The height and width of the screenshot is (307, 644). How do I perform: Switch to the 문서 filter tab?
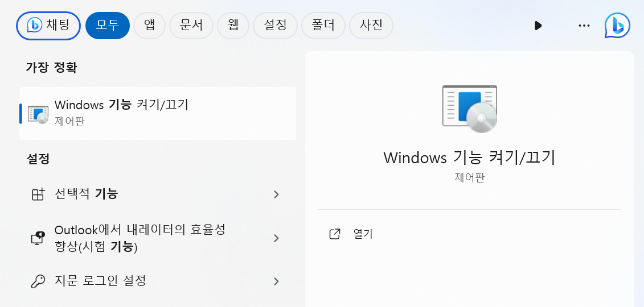pos(191,26)
